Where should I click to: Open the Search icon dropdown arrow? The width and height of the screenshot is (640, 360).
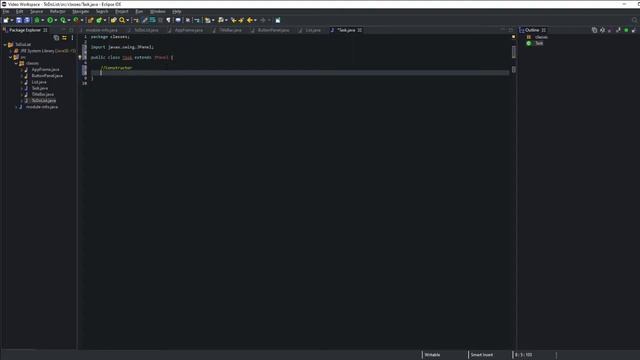pyautogui.click(x=127, y=20)
